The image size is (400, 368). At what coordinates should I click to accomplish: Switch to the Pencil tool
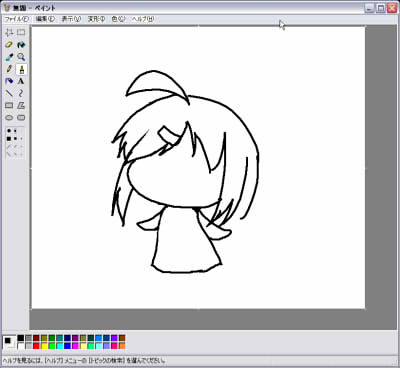coord(9,69)
